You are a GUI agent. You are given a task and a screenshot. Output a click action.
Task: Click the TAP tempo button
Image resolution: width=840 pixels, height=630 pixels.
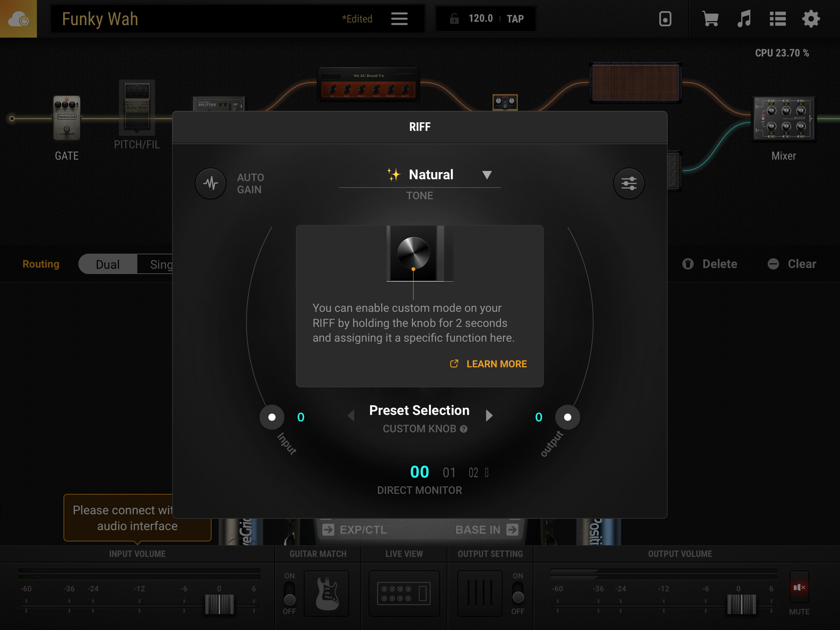[515, 19]
